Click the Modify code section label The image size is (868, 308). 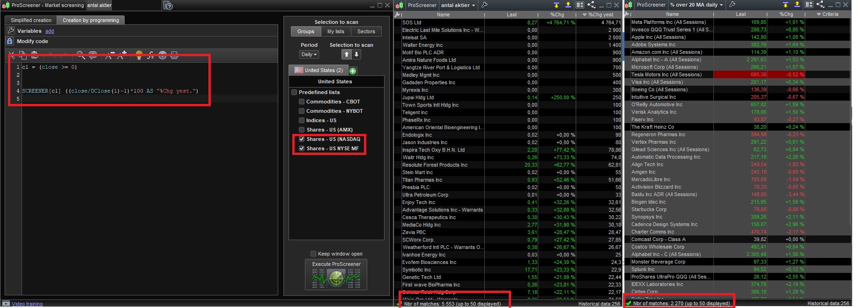(32, 41)
